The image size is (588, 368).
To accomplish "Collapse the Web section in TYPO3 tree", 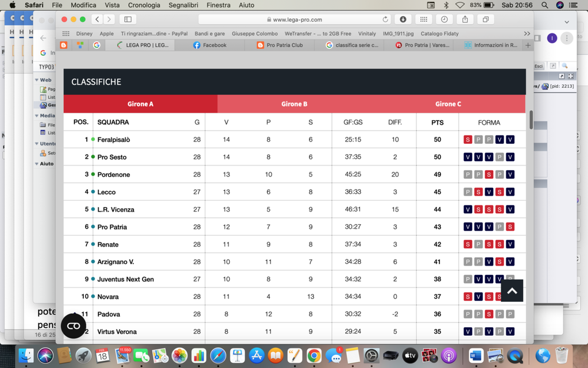I will [37, 80].
